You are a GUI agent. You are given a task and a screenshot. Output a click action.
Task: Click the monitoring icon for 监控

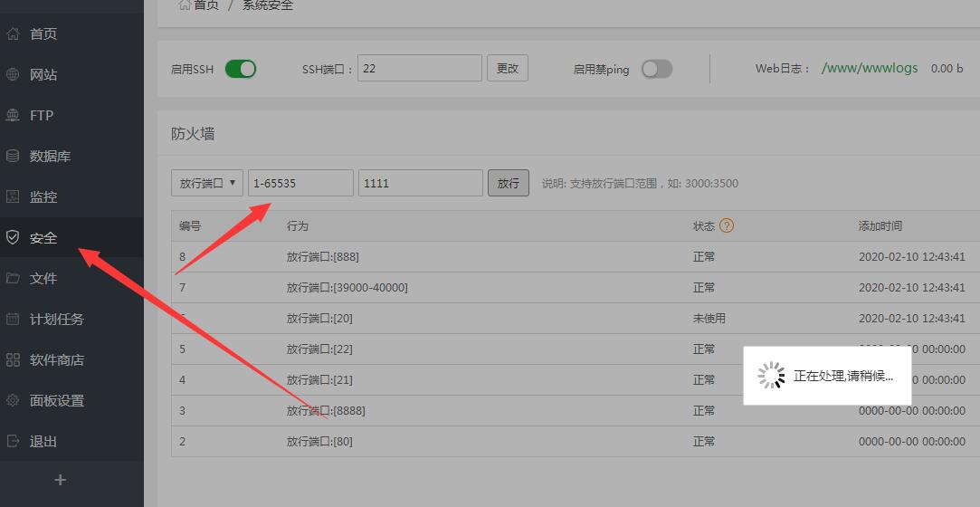(x=13, y=197)
